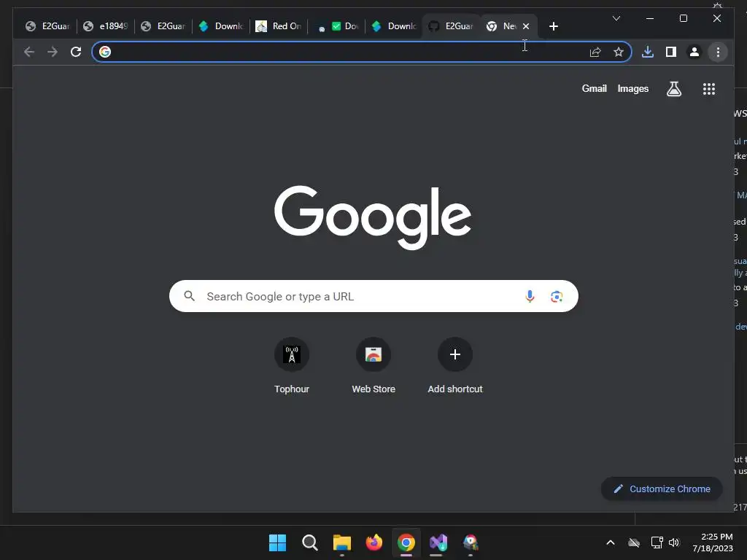
Task: Open the Search Labs flask icon
Action: tap(673, 88)
